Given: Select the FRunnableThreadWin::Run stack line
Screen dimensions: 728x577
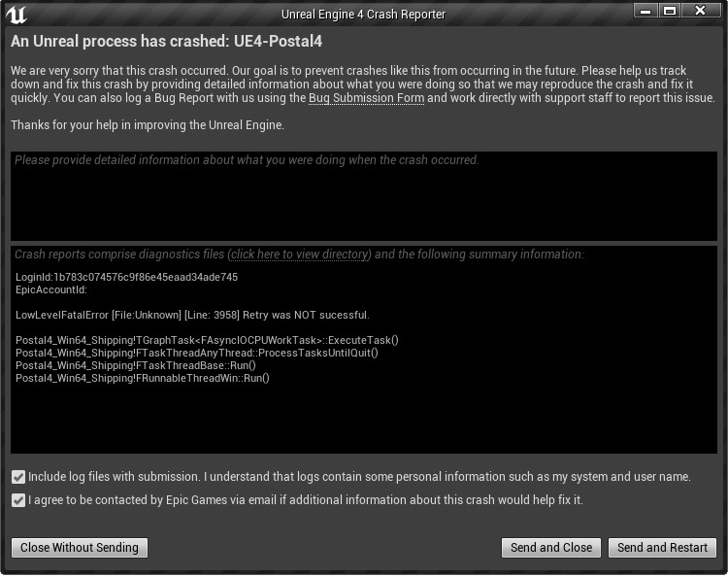Looking at the screenshot, I should 142,378.
